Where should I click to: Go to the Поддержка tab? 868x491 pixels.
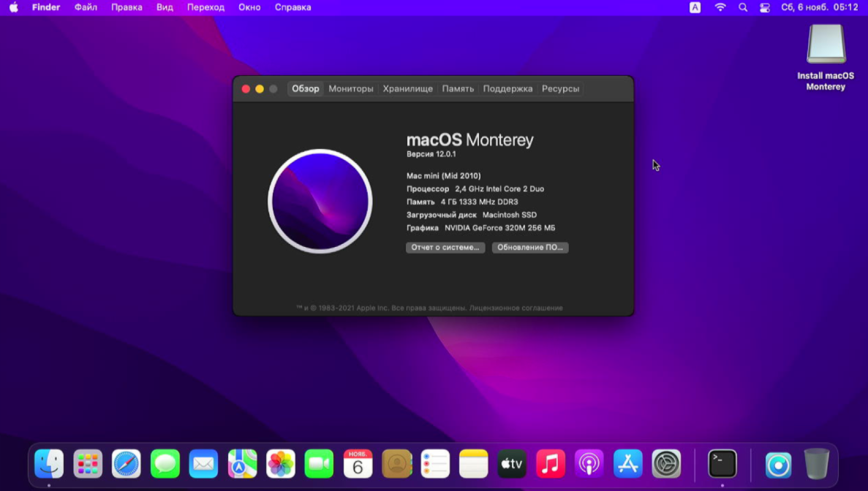(x=507, y=88)
